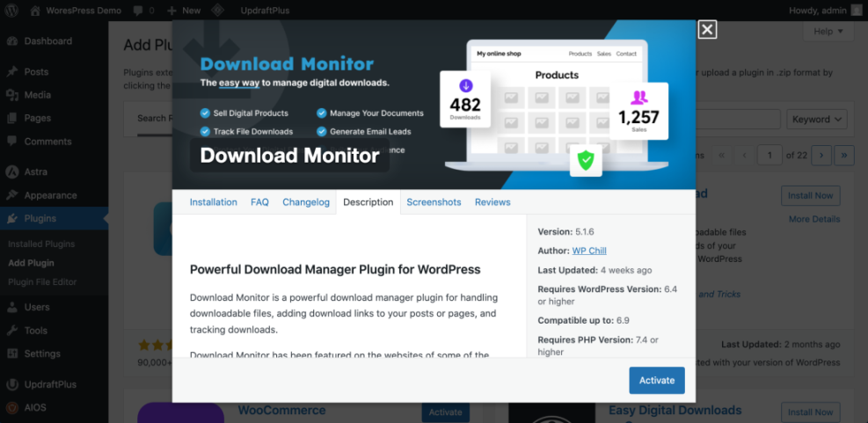Click Install Now on the top-right plugin card
868x423 pixels.
pos(811,195)
